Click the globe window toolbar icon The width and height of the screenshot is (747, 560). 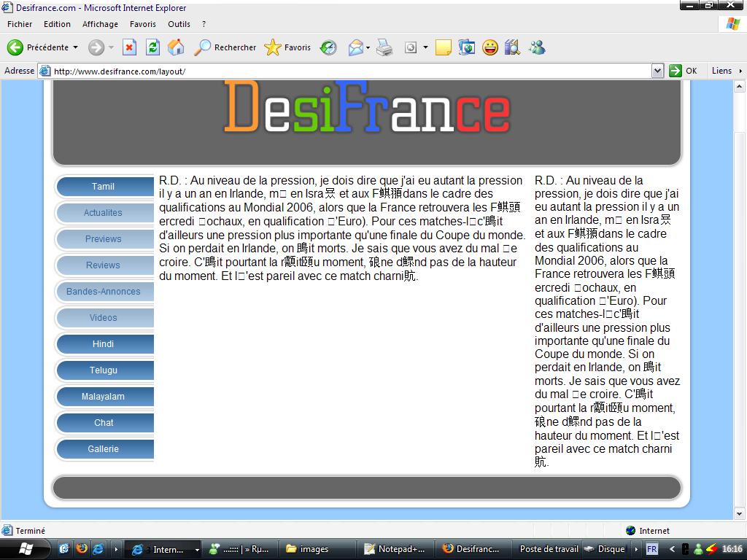(466, 47)
